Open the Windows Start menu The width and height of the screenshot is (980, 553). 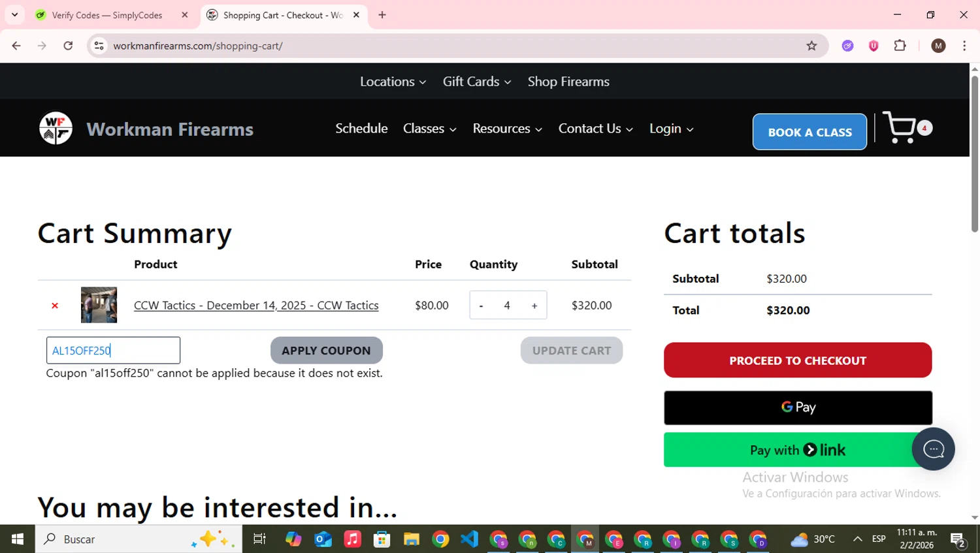click(x=18, y=539)
